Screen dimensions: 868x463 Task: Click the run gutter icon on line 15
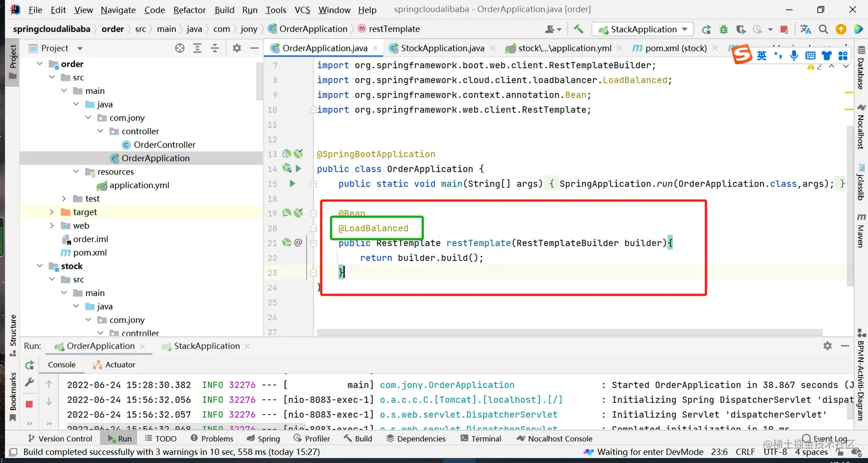(x=292, y=184)
